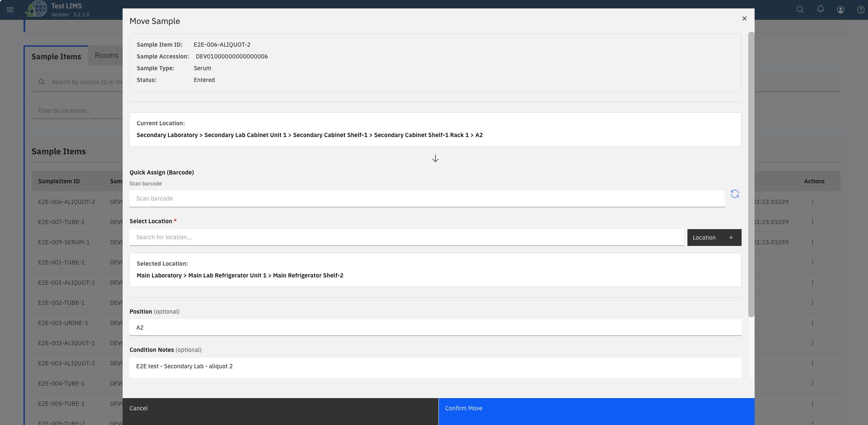The height and width of the screenshot is (425, 868).
Task: Select the Sample Items tab
Action: point(56,56)
